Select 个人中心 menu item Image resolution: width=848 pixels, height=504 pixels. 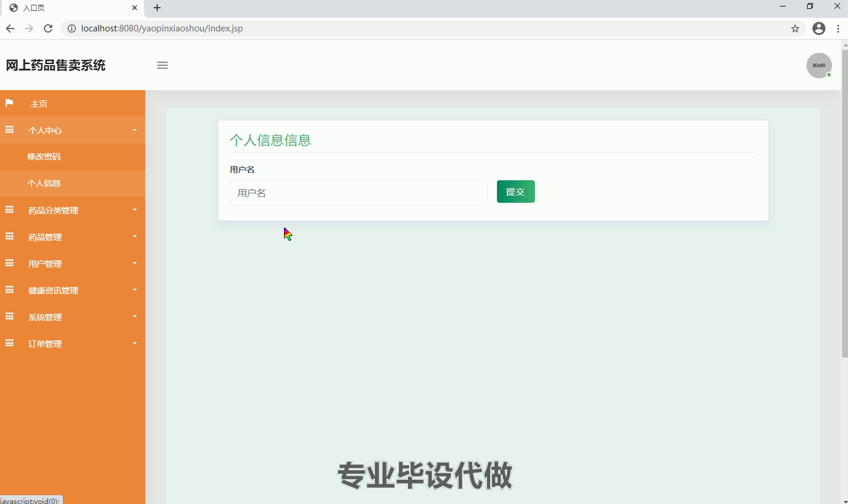[x=72, y=130]
